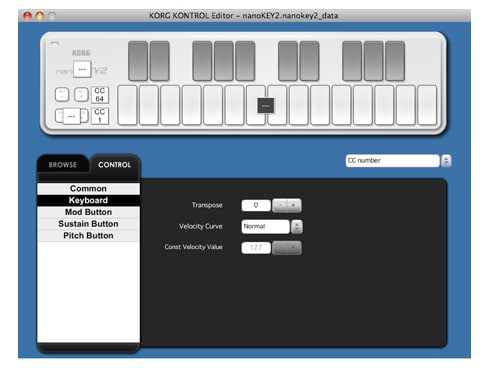Select Sustain Button in the control list
This screenshot has height=368, width=490.
coord(88,224)
